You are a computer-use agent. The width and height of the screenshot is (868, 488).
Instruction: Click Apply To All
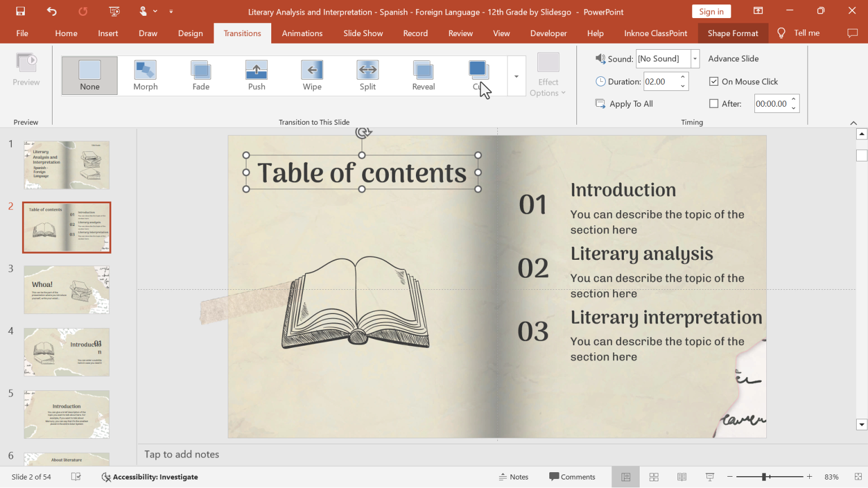(624, 103)
